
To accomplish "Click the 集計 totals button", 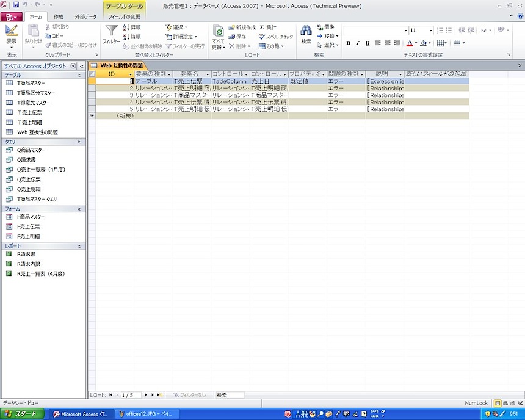I will (268, 27).
